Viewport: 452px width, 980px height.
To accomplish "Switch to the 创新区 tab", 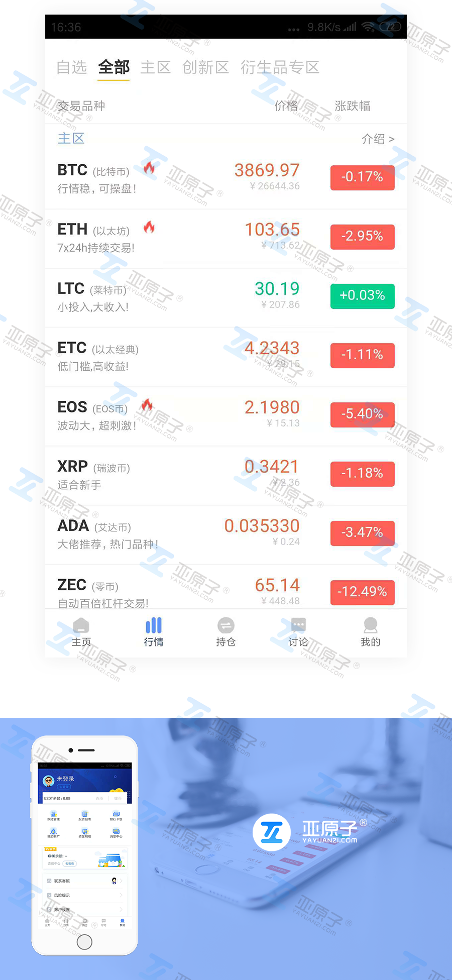I will [x=205, y=67].
